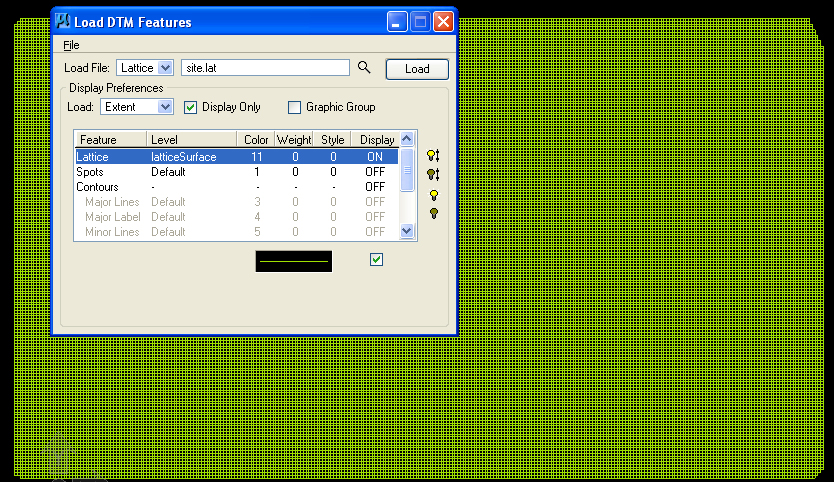Click the feature list scrollbar thumb
The width and height of the screenshot is (834, 482).
point(407,170)
